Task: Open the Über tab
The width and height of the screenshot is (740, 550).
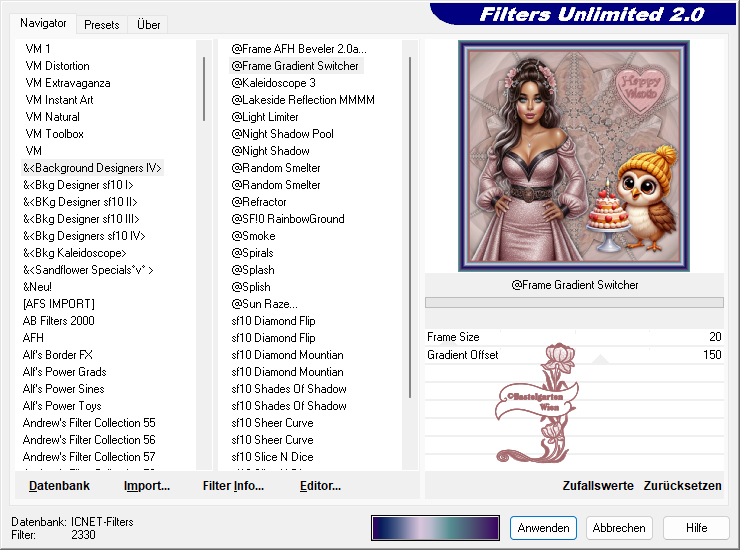Action: (x=148, y=24)
